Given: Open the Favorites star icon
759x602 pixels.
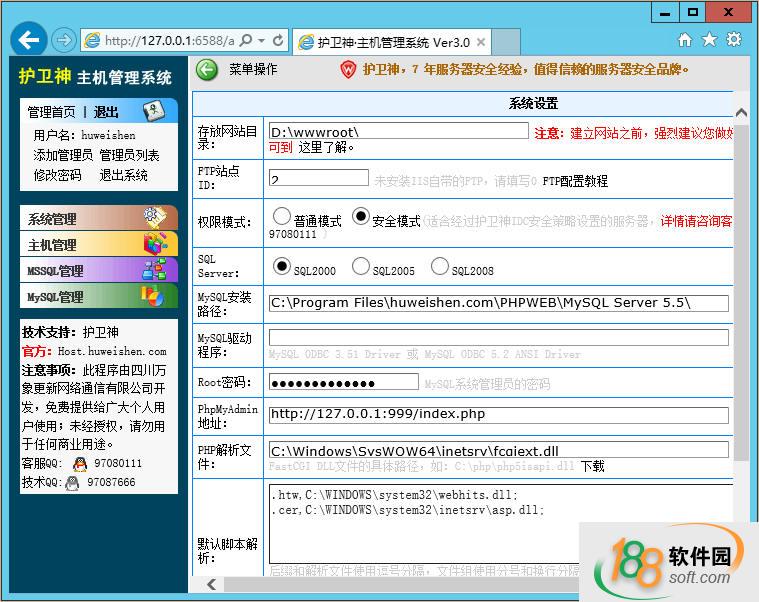Looking at the screenshot, I should (709, 40).
